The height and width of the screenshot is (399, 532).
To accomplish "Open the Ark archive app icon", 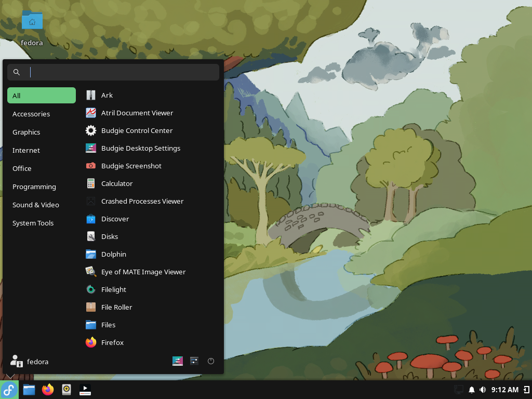I will [90, 96].
